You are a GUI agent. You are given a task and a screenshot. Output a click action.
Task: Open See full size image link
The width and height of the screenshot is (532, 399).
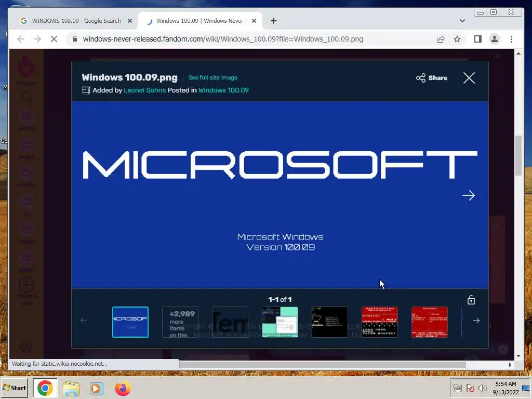212,78
